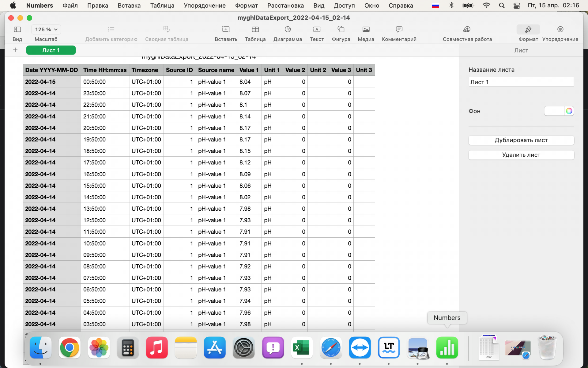Click the Удалить лист button
The image size is (588, 368).
click(521, 155)
